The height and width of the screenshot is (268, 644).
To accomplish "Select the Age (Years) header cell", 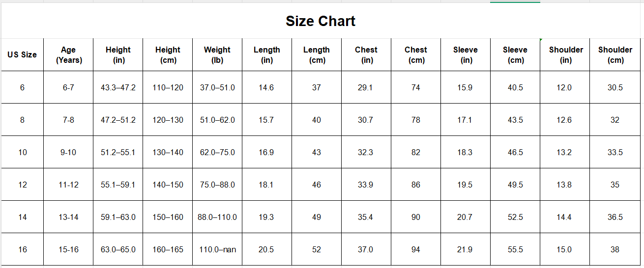I will pos(68,54).
